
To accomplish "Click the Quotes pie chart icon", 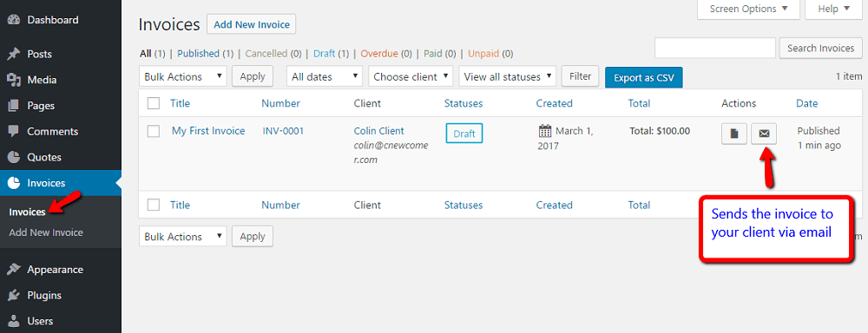I will click(x=14, y=157).
